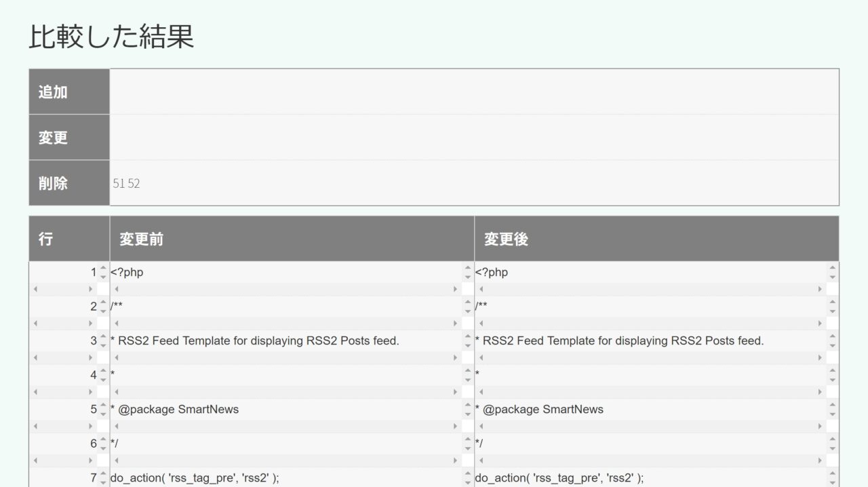
Task: Select the 変更前 do_action line 7 field
Action: [x=285, y=478]
